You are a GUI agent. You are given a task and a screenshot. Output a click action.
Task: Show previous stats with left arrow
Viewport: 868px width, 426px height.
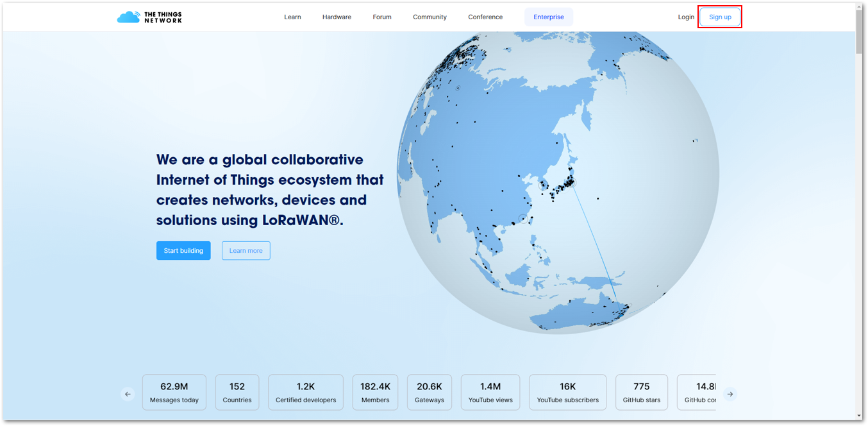tap(128, 394)
